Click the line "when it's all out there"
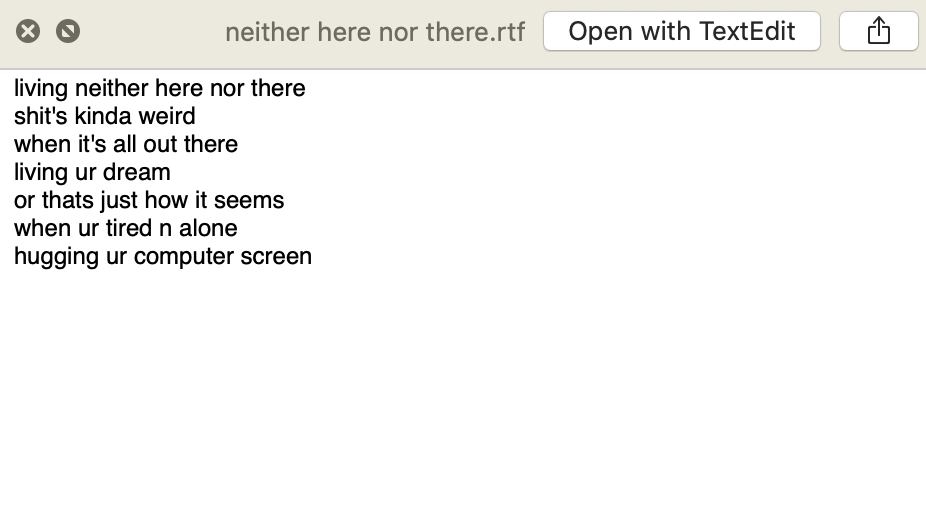 coord(126,144)
